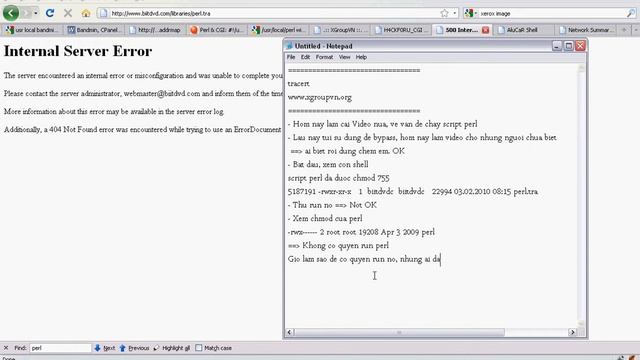Toggle Highlight all in Find bar
The width and height of the screenshot is (640, 360).
(171, 348)
